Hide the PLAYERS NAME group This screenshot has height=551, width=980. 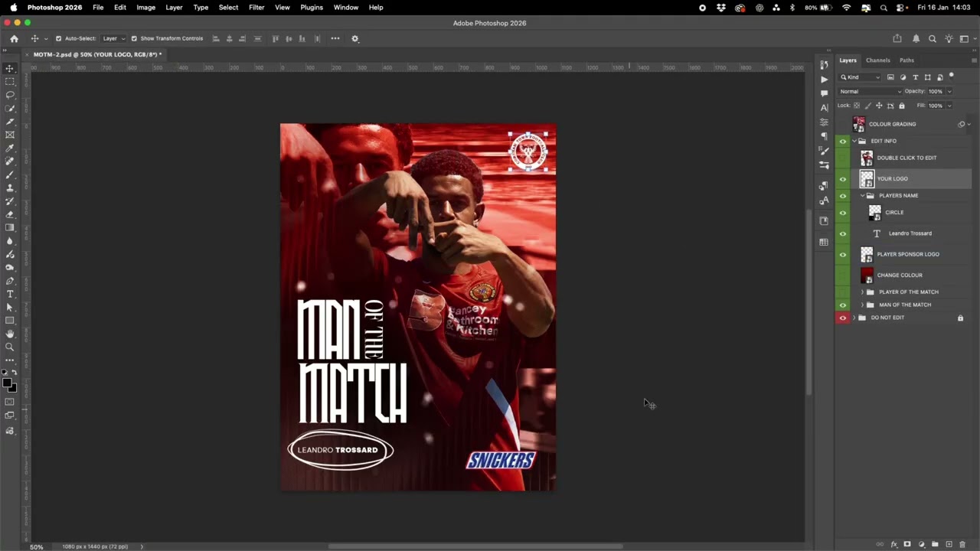[x=843, y=196]
